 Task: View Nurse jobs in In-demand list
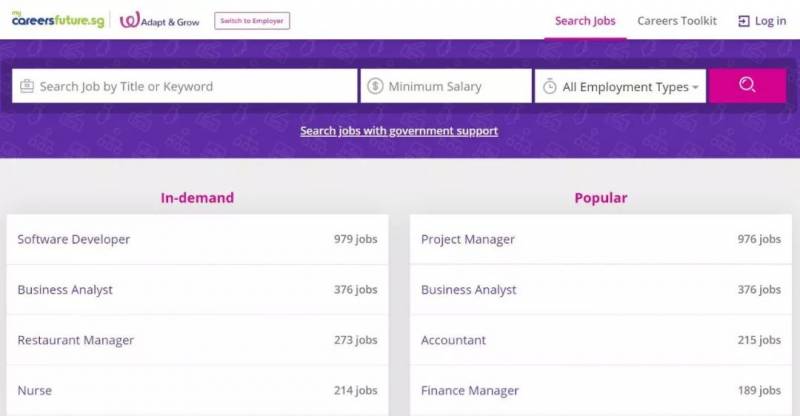point(35,390)
